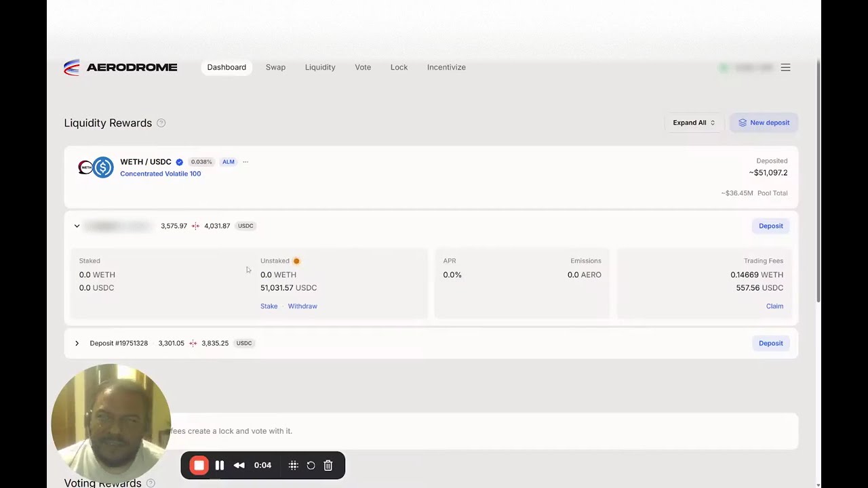Collapse the first deposit row chevron
Image resolution: width=868 pixels, height=488 pixels.
pyautogui.click(x=77, y=226)
